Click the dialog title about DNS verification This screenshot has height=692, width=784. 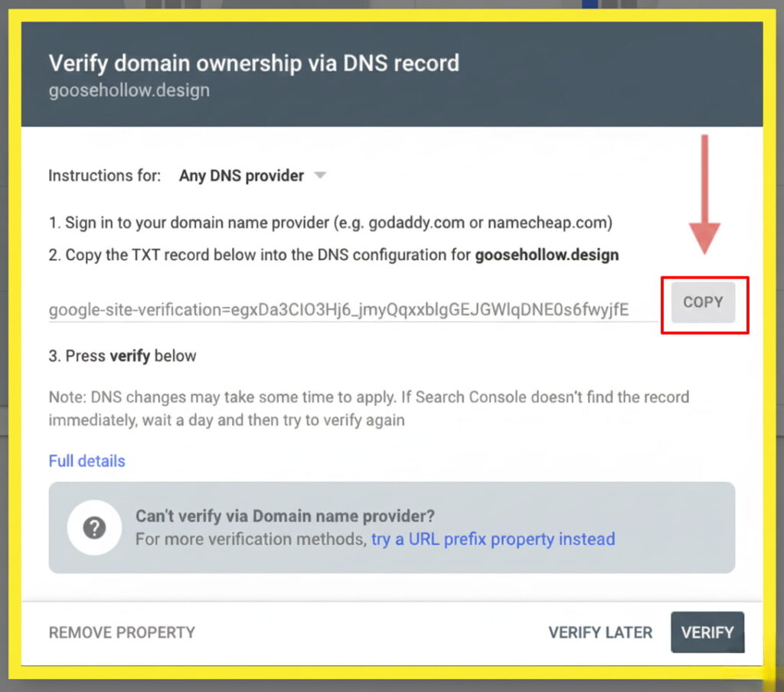pos(254,64)
